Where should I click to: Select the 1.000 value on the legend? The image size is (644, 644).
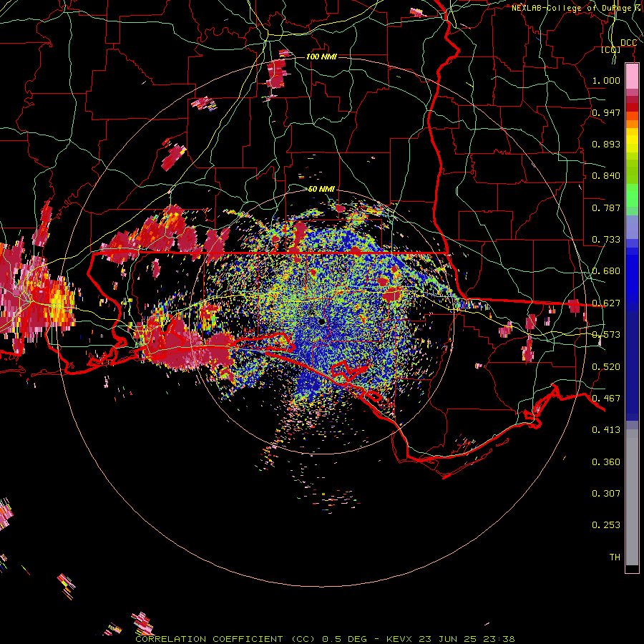tap(606, 80)
